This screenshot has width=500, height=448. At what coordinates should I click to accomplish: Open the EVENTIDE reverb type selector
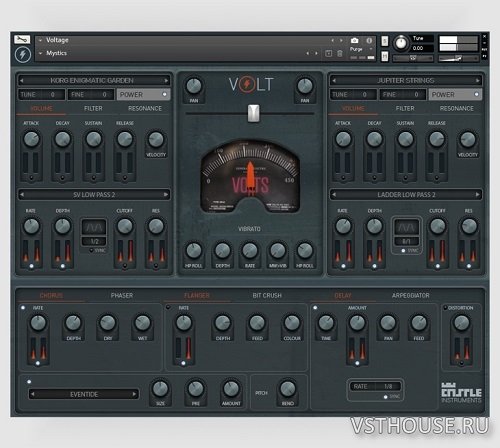click(83, 394)
